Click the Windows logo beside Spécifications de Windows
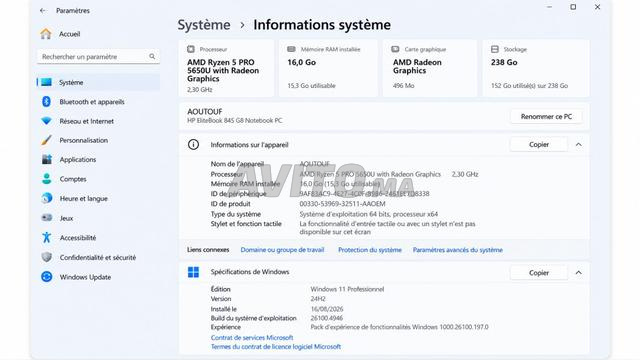 pos(193,272)
